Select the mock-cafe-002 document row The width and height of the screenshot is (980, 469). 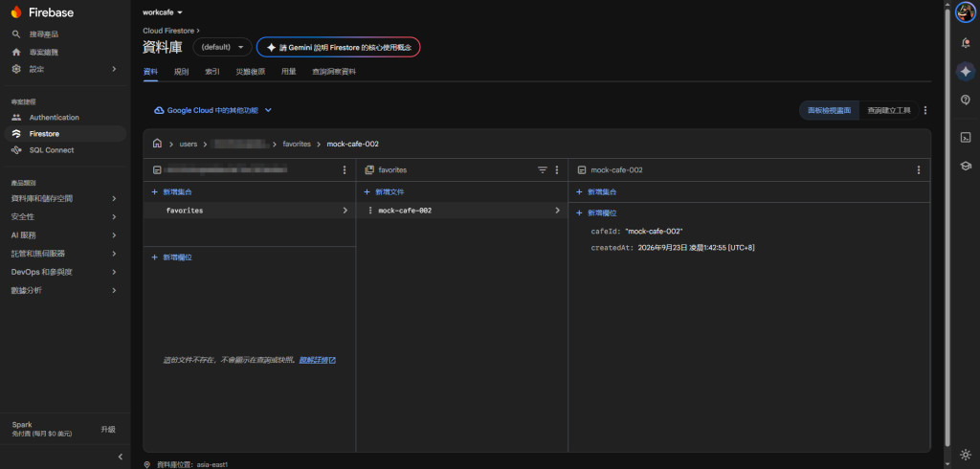point(462,211)
